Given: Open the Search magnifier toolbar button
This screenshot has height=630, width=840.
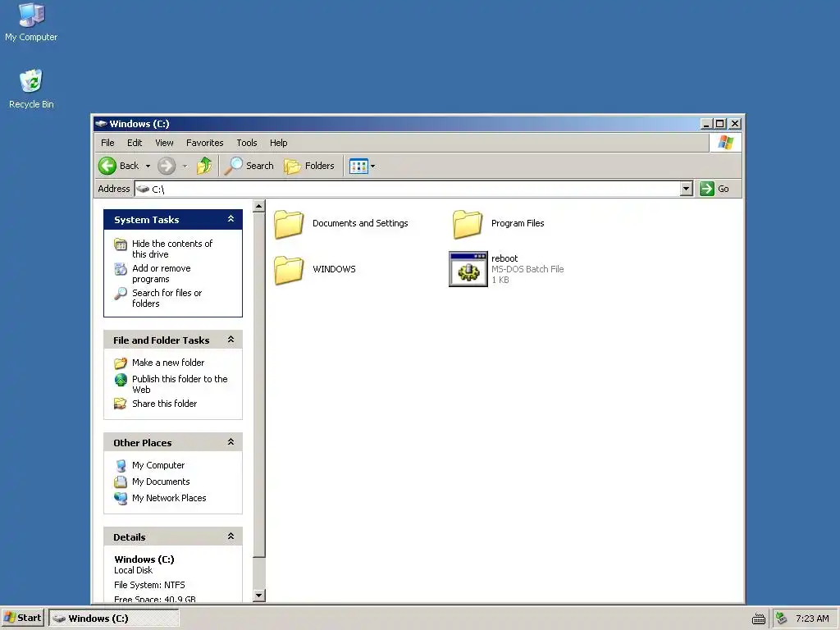Looking at the screenshot, I should coord(249,166).
